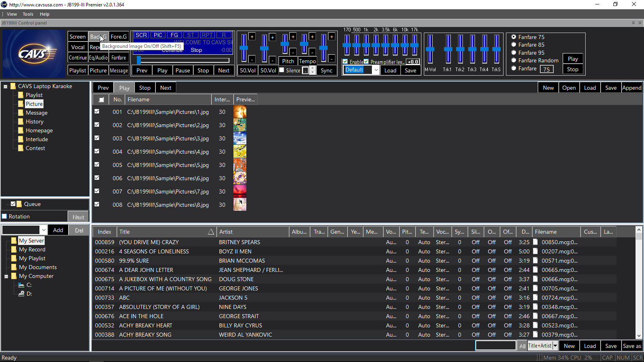Screen dimensions: 644x362
Task: Click the Silence stepper down arrow
Action: click(x=313, y=72)
